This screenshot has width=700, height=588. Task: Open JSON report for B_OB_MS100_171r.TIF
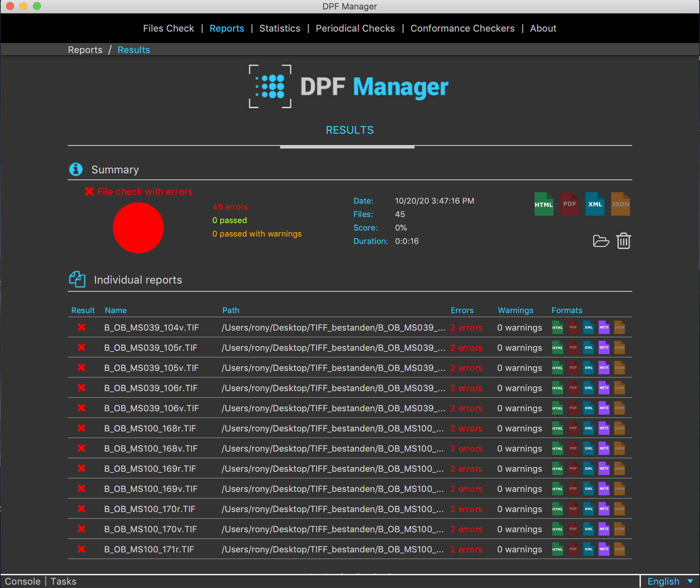click(x=619, y=549)
